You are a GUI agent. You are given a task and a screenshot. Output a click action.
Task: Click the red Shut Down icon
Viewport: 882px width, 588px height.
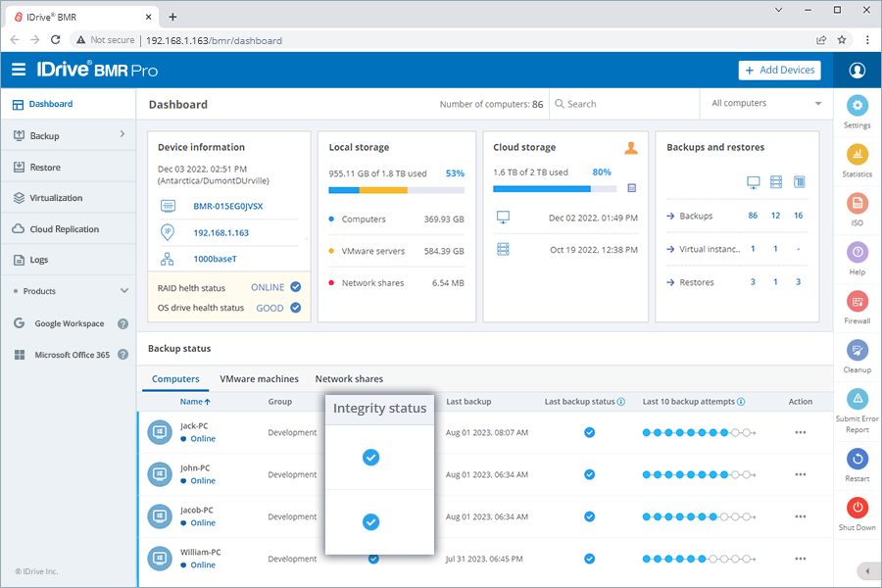coord(857,508)
